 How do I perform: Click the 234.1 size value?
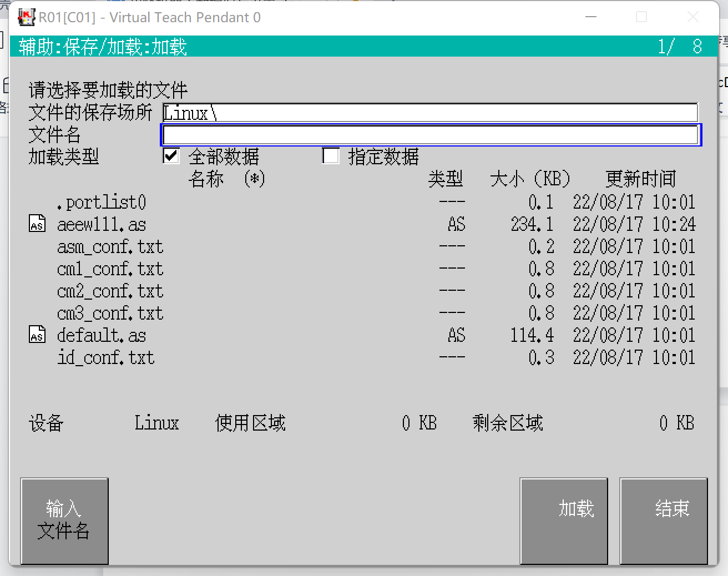[x=532, y=224]
